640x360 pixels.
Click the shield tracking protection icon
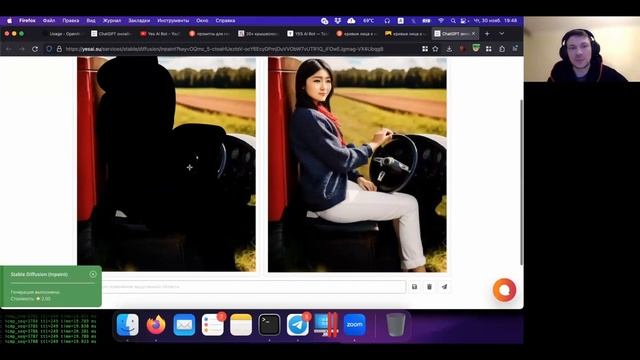click(49, 49)
